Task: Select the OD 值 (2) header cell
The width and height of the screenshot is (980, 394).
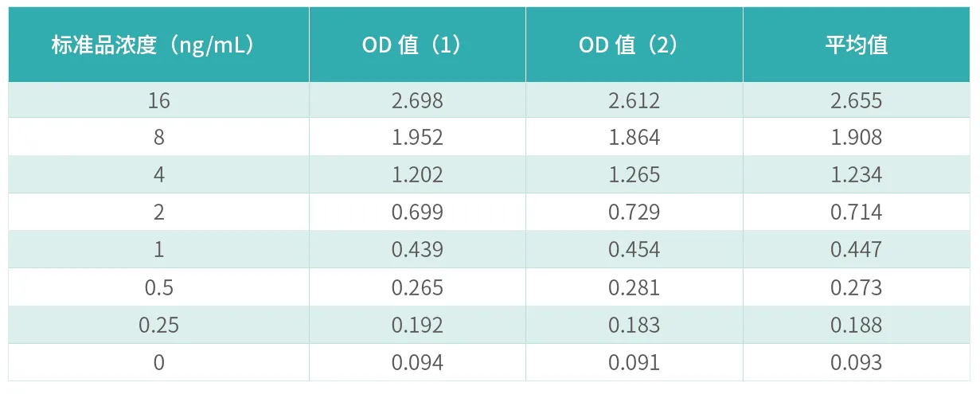Action: pos(634,45)
